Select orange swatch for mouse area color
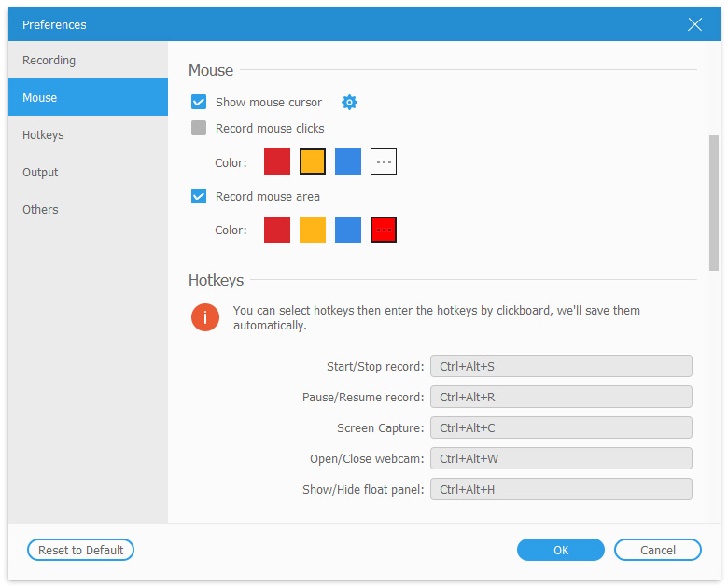The height and width of the screenshot is (588, 728). pos(313,230)
